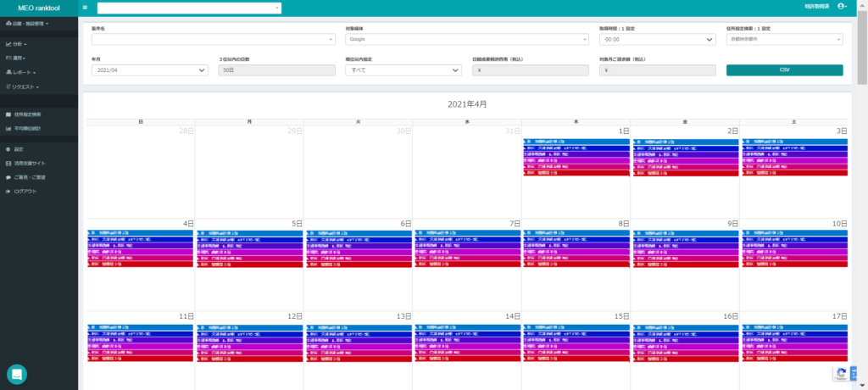Open the light blue event on 16日

(x=685, y=327)
